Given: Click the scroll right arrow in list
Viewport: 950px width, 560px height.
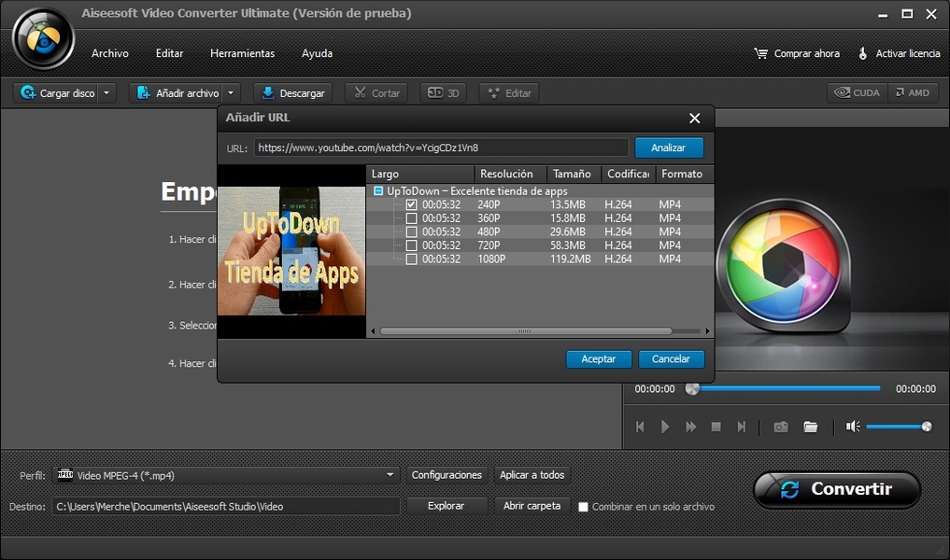Looking at the screenshot, I should 707,331.
